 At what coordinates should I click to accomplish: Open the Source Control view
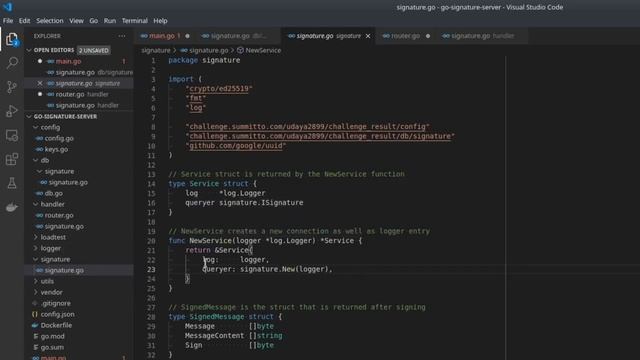[12, 87]
